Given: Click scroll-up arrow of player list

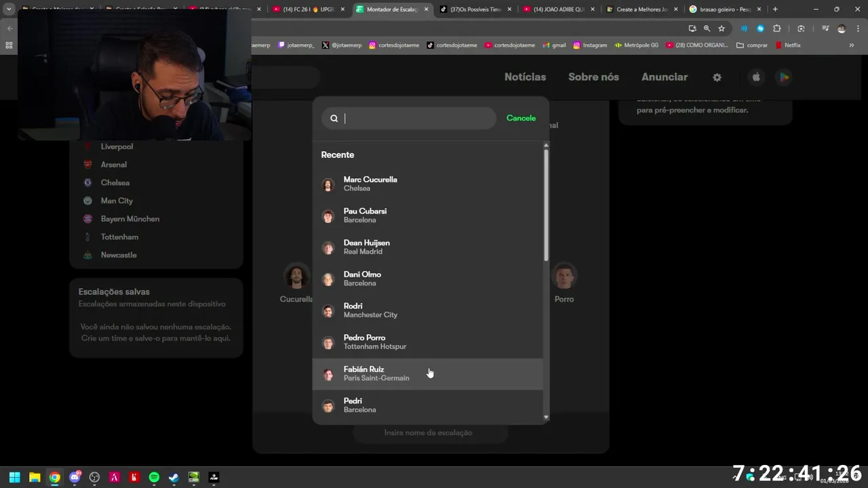Looking at the screenshot, I should tap(546, 145).
